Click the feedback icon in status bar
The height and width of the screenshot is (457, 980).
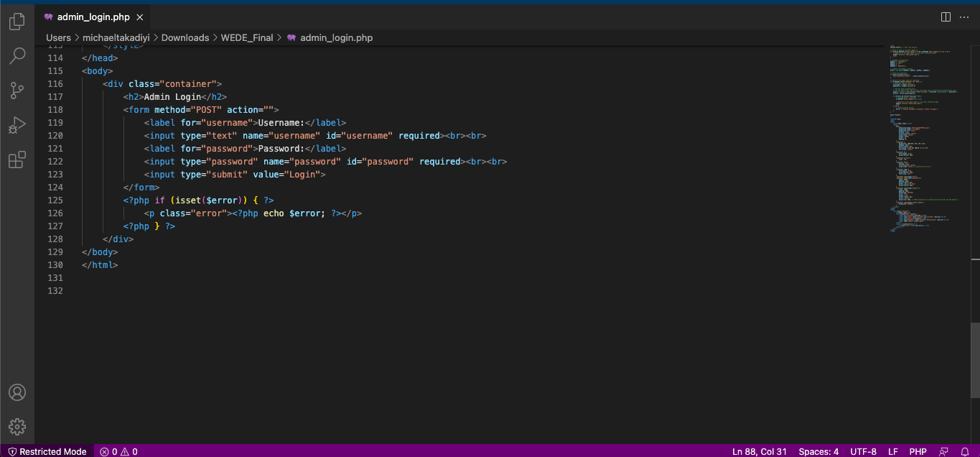coord(944,451)
